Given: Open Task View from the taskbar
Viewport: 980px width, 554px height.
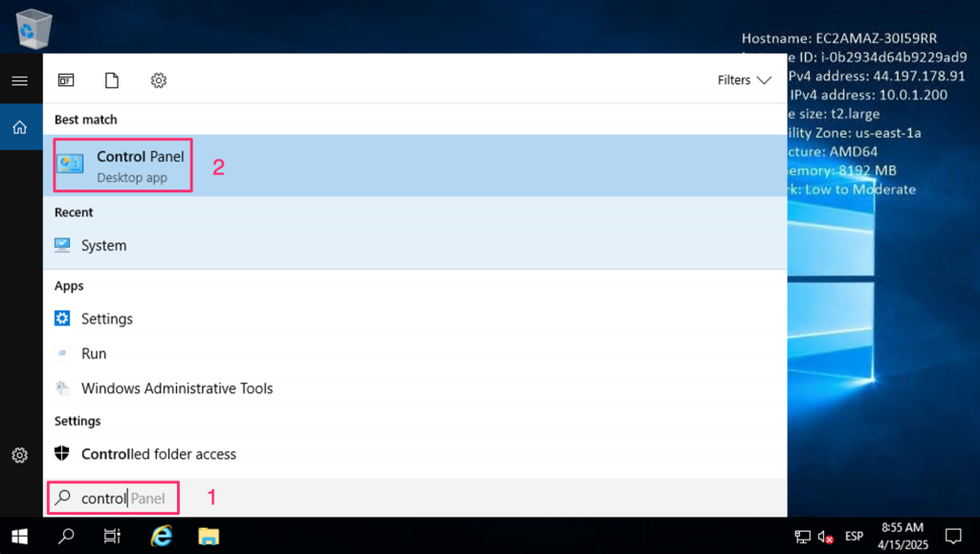Looking at the screenshot, I should (112, 536).
